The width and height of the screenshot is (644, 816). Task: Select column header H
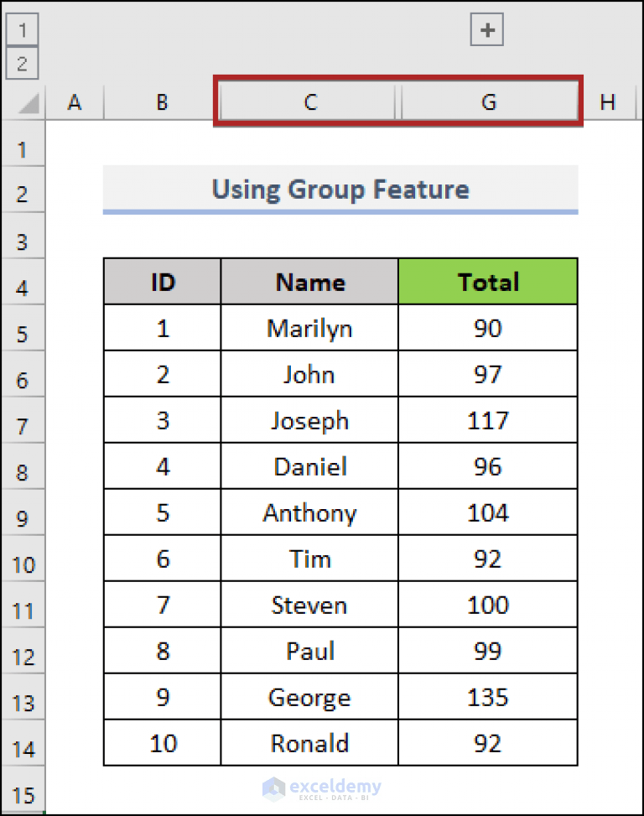coord(607,101)
